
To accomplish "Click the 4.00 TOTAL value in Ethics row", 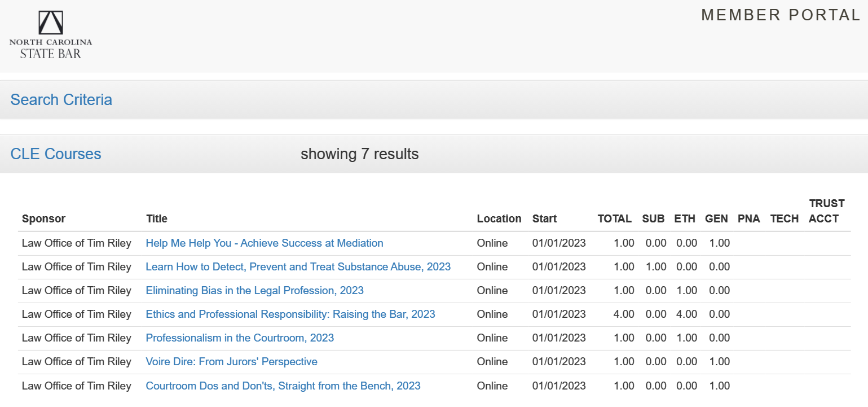I will [x=624, y=314].
